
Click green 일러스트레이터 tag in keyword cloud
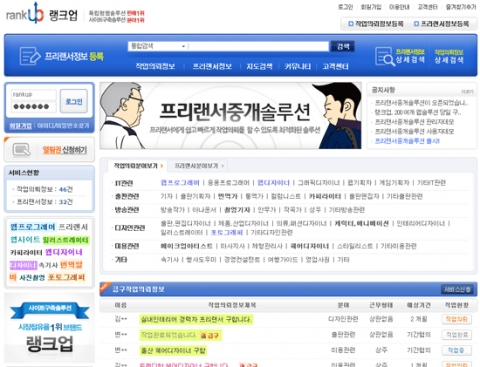tap(66, 240)
